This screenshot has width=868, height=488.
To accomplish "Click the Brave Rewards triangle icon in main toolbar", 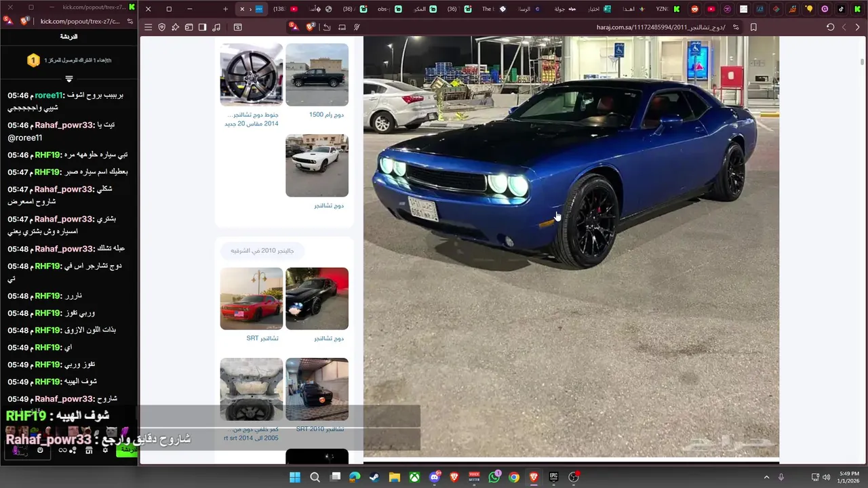I will 294,27.
